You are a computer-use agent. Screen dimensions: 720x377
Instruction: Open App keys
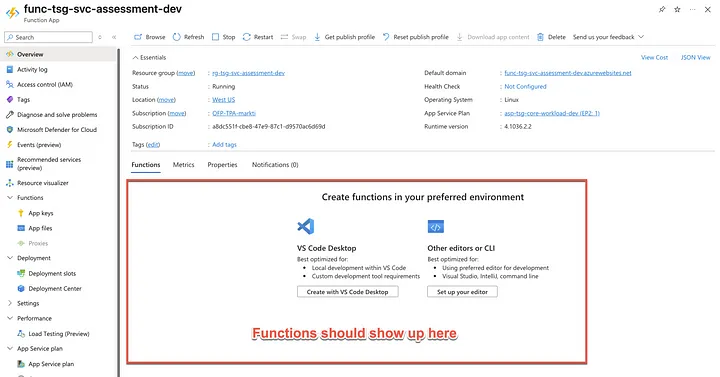pos(41,213)
